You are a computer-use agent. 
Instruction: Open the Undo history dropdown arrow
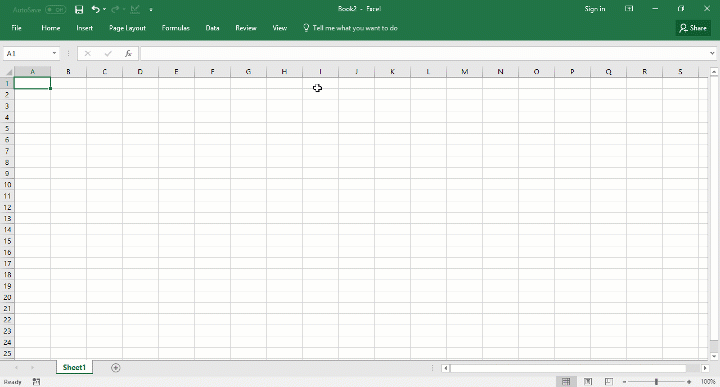104,9
